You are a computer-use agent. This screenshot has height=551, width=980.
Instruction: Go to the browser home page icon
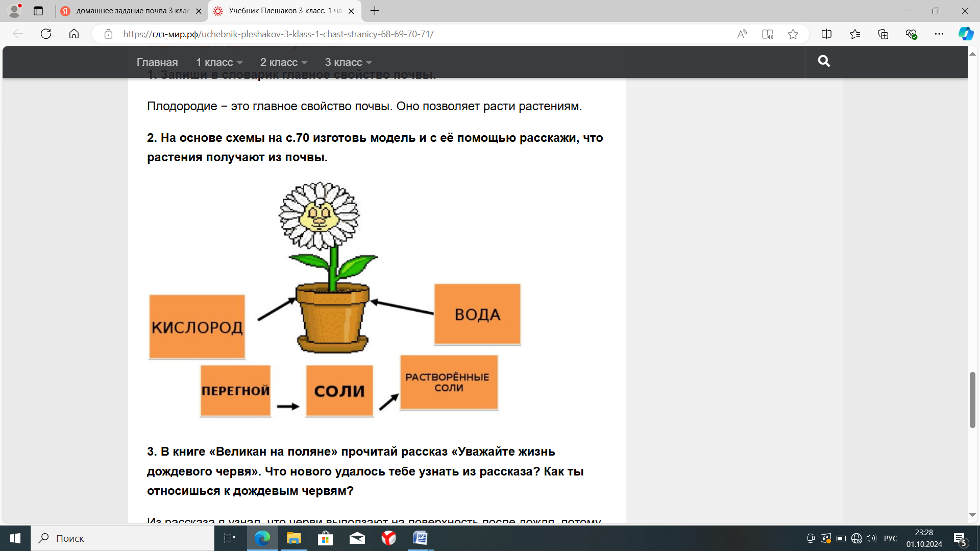point(74,34)
